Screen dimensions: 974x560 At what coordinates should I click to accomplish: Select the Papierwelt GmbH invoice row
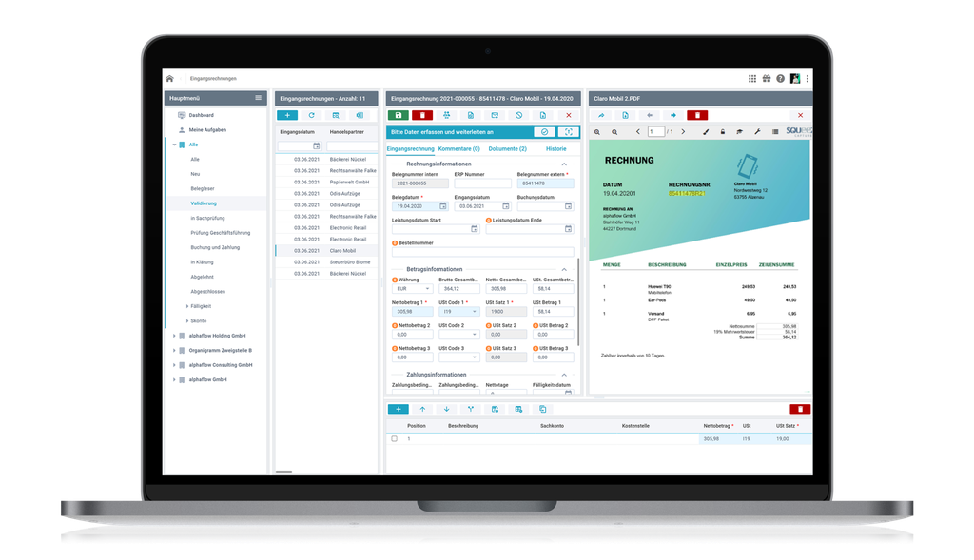pyautogui.click(x=327, y=182)
